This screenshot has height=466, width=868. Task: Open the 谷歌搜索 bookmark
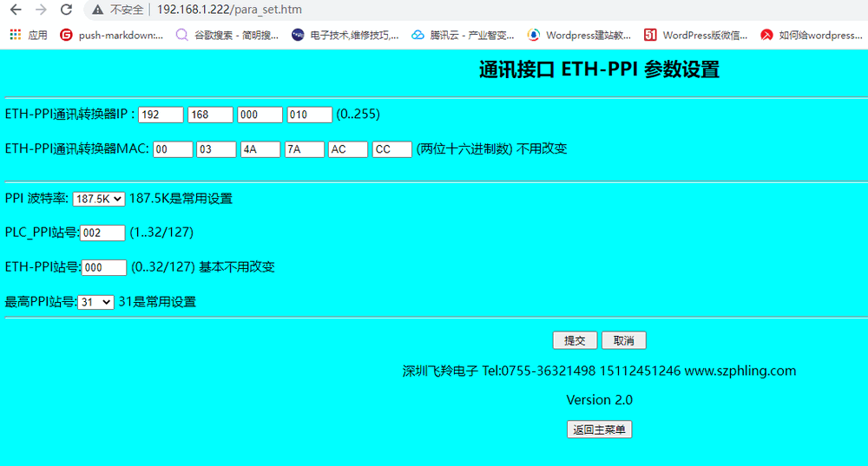[x=227, y=36]
